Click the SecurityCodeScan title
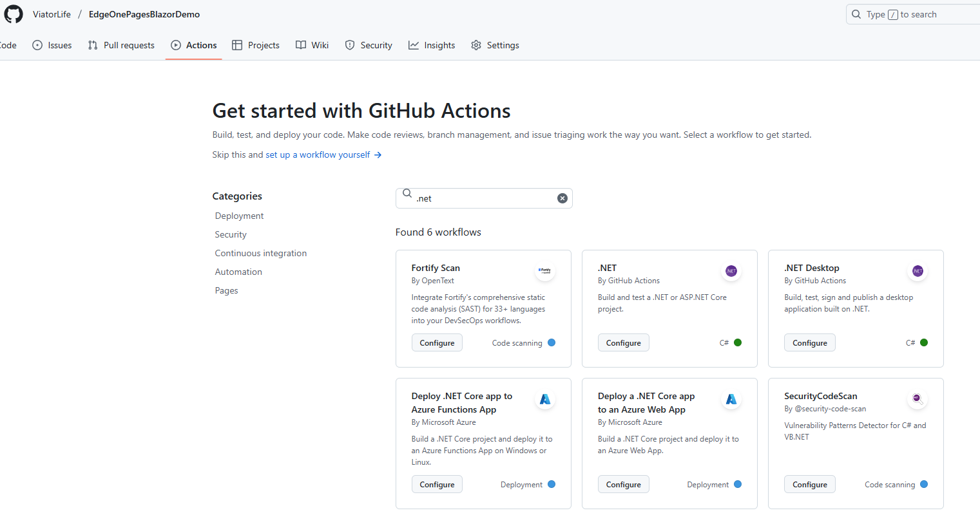 820,396
